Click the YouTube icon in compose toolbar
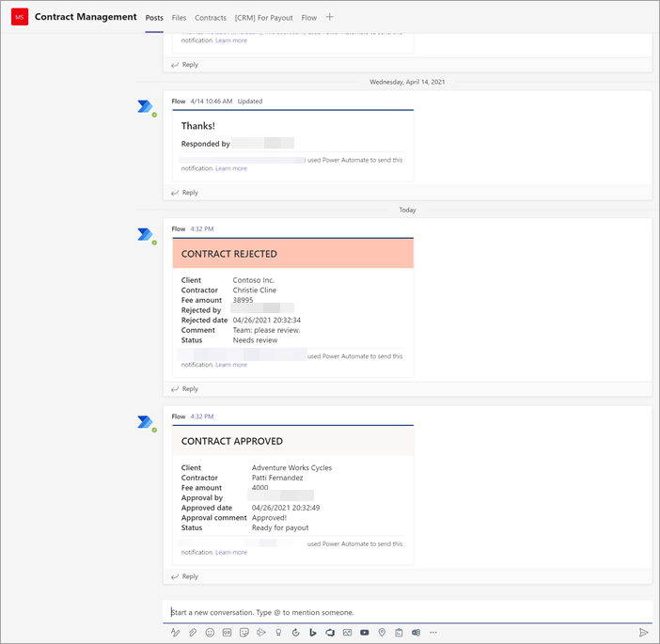 [x=364, y=633]
